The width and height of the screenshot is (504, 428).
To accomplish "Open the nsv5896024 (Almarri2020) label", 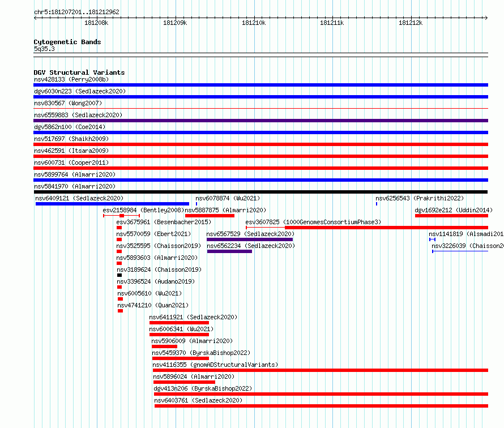I will coord(194,376).
